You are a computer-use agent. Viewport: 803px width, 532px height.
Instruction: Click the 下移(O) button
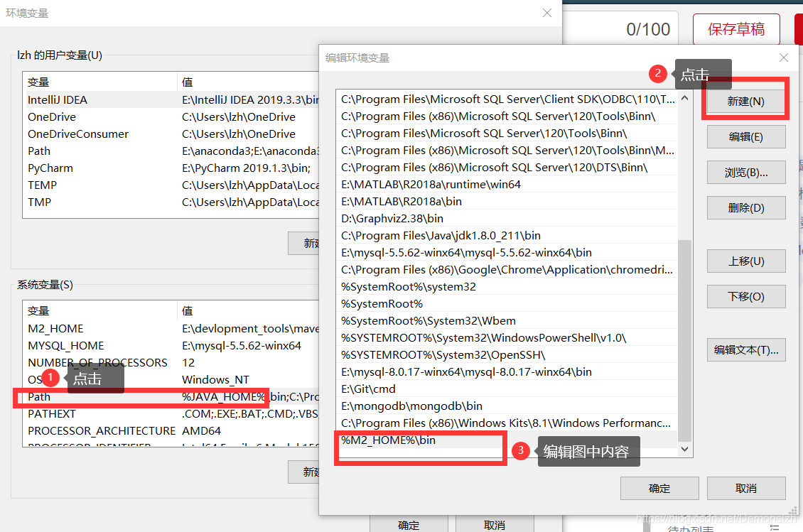click(745, 296)
